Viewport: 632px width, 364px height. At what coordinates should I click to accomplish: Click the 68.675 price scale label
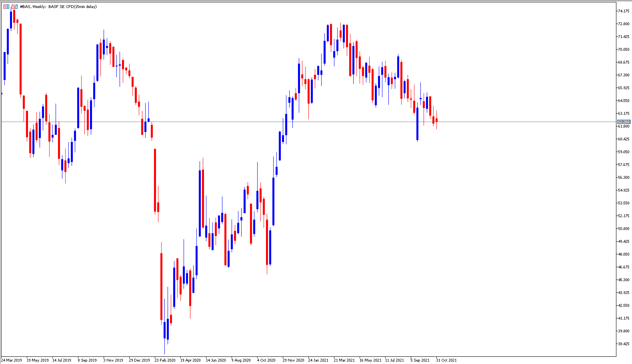[x=624, y=62]
